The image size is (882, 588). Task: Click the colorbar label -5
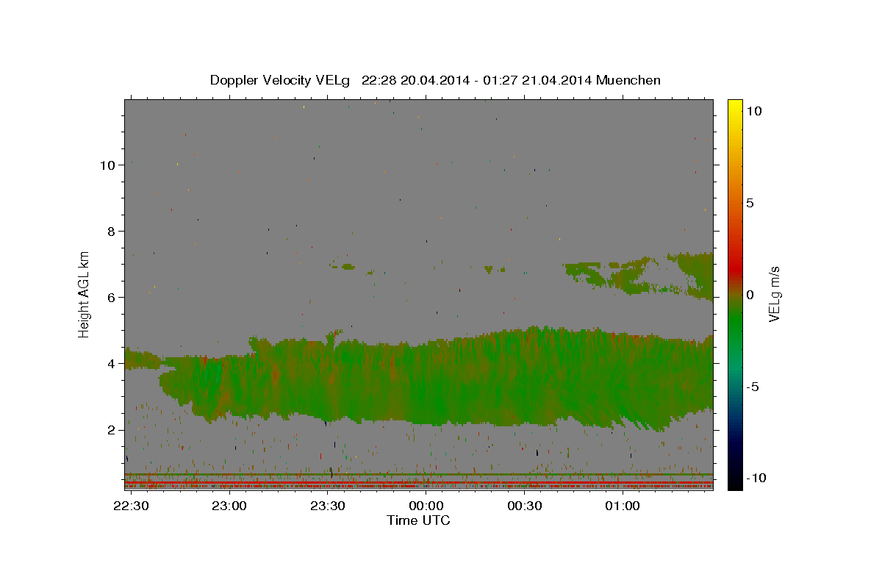point(753,387)
